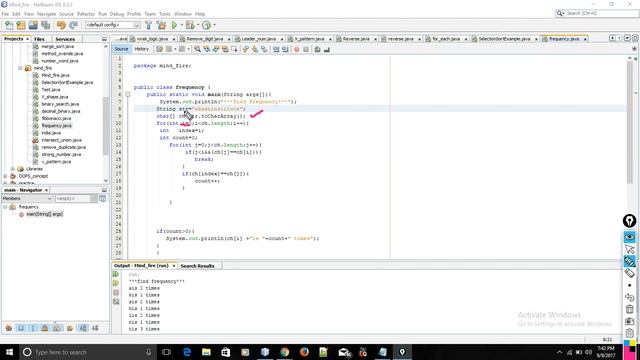Click the History editor view button

coord(142,49)
